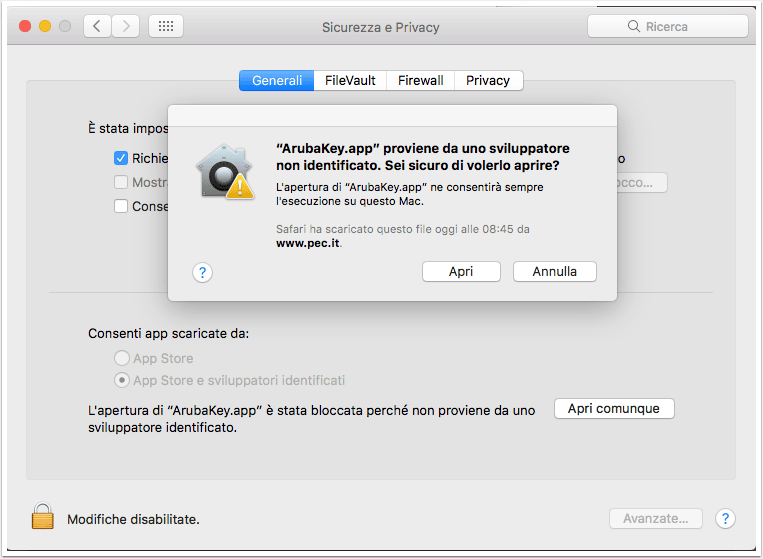The height and width of the screenshot is (559, 763).
Task: Click the Modifiche disabilitate text
Action: point(133,520)
